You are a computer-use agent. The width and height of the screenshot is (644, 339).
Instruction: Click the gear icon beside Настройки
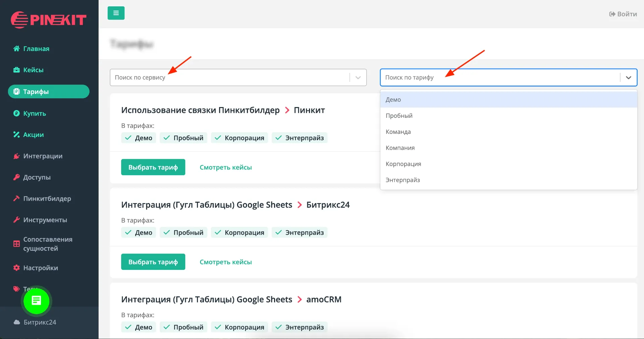click(x=16, y=268)
